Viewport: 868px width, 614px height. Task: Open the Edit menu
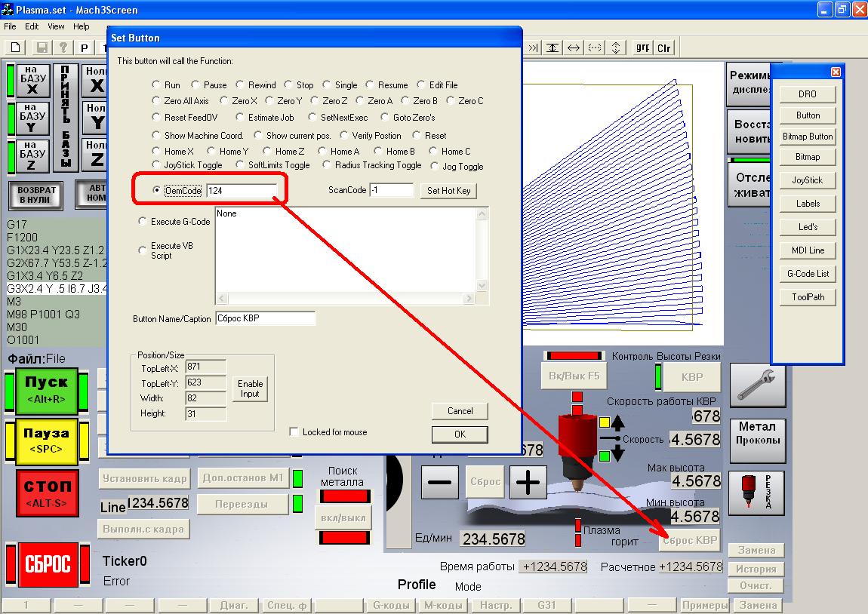(32, 26)
